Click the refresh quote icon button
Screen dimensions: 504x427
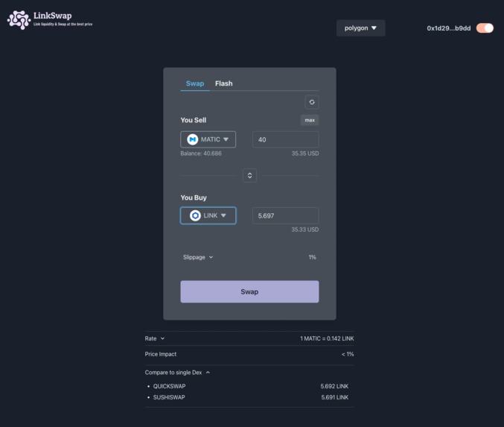tap(311, 102)
